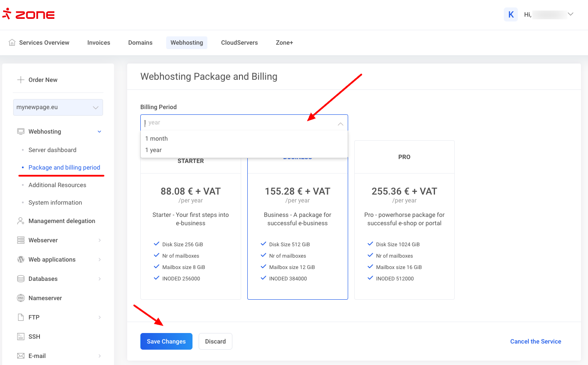Select the 1 month billing option
The height and width of the screenshot is (365, 588).
(157, 138)
